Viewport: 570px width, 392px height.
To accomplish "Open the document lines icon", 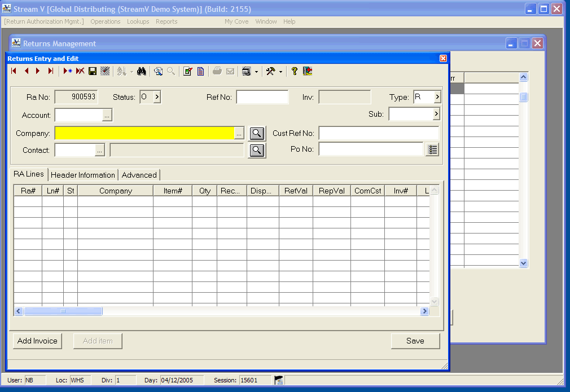I will pyautogui.click(x=200, y=71).
